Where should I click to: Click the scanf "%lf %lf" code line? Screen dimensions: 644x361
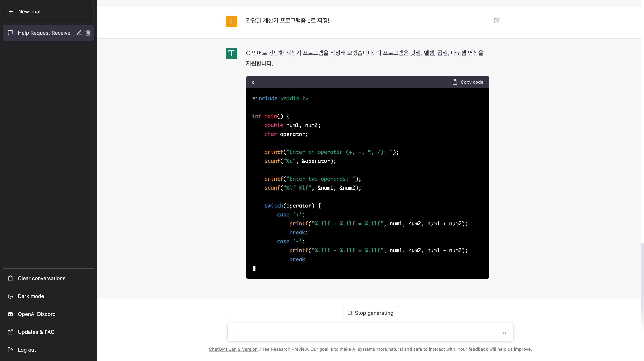(312, 188)
